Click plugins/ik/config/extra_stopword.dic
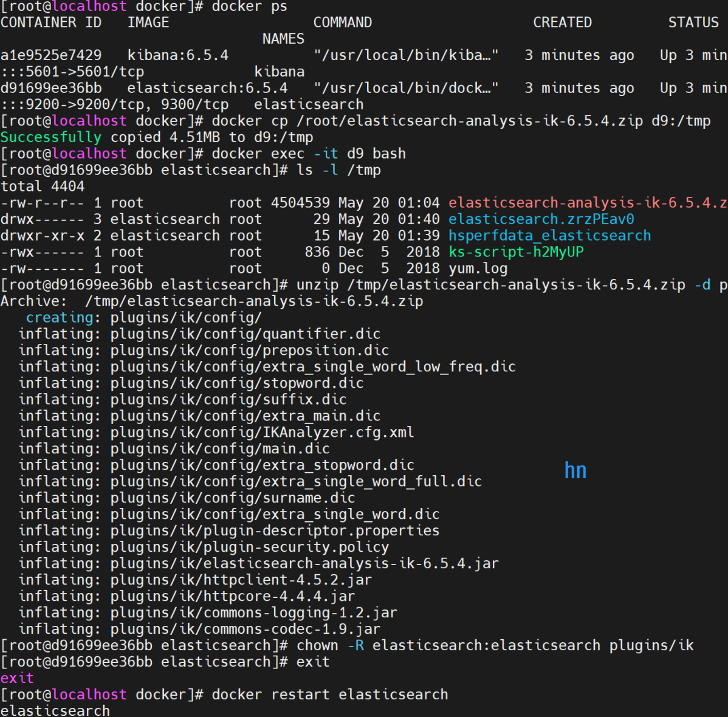The width and height of the screenshot is (728, 717). click(263, 465)
